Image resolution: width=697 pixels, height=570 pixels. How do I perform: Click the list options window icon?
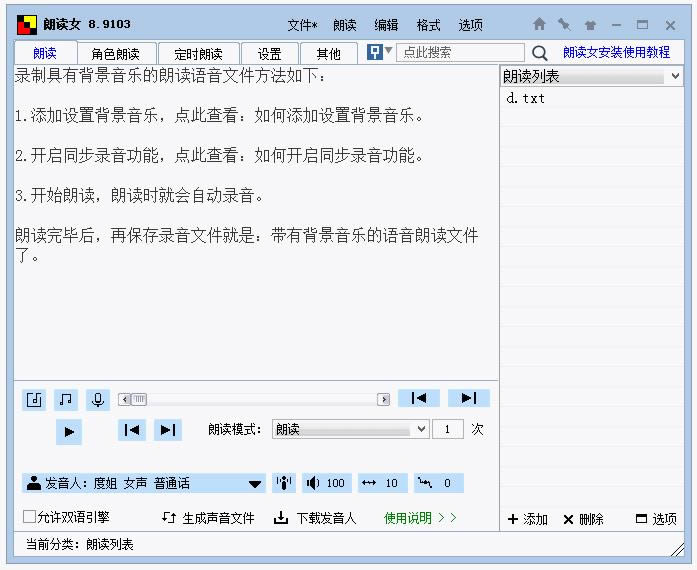coord(641,518)
